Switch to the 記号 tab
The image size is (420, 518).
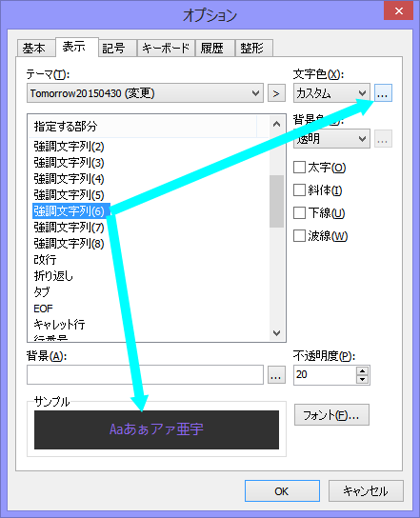tap(117, 49)
